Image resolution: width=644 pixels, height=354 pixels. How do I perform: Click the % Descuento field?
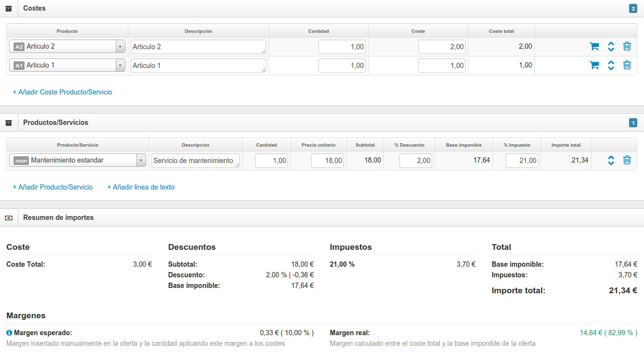click(x=416, y=160)
